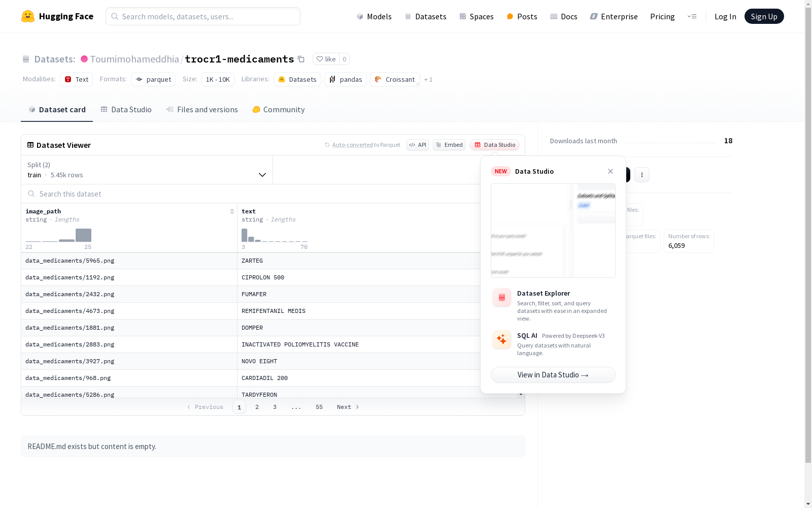Select the ZARTEG text cell
The height and width of the screenshot is (508, 812).
[x=359, y=261]
